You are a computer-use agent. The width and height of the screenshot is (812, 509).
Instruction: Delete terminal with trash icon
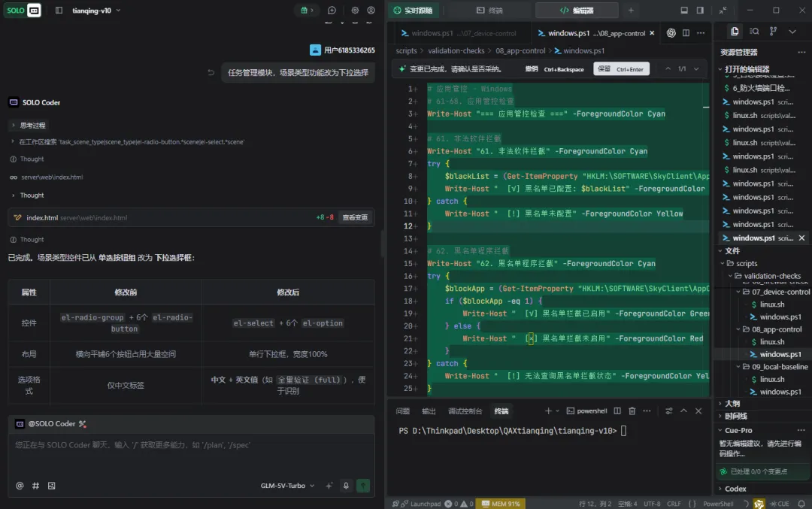(632, 411)
